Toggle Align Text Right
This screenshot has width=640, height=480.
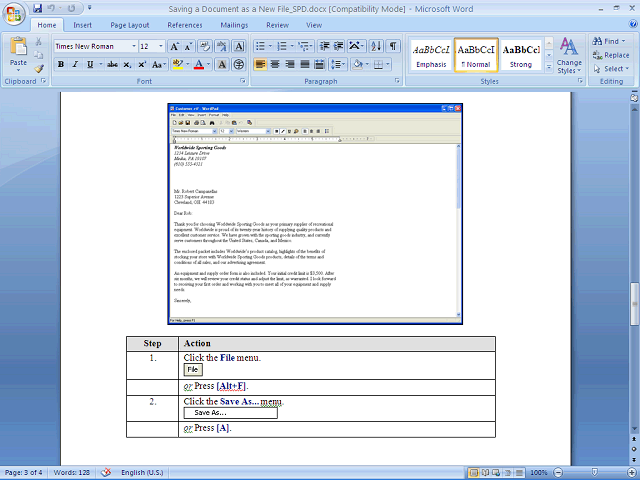[290, 64]
